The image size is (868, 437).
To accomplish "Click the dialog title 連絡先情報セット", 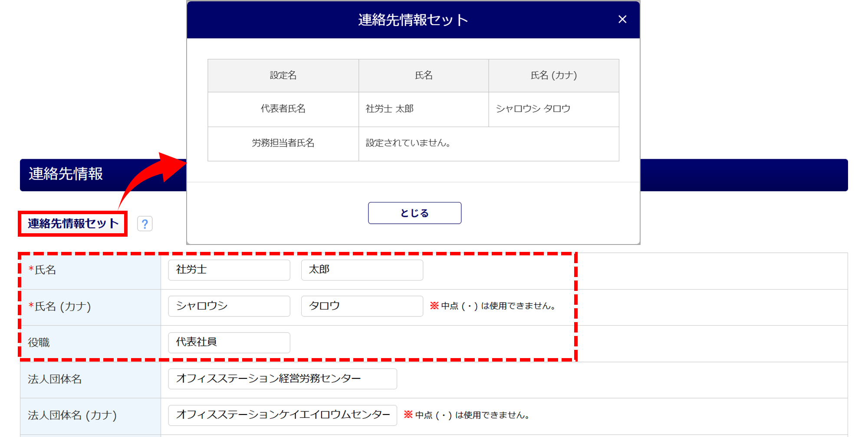I will click(x=413, y=20).
